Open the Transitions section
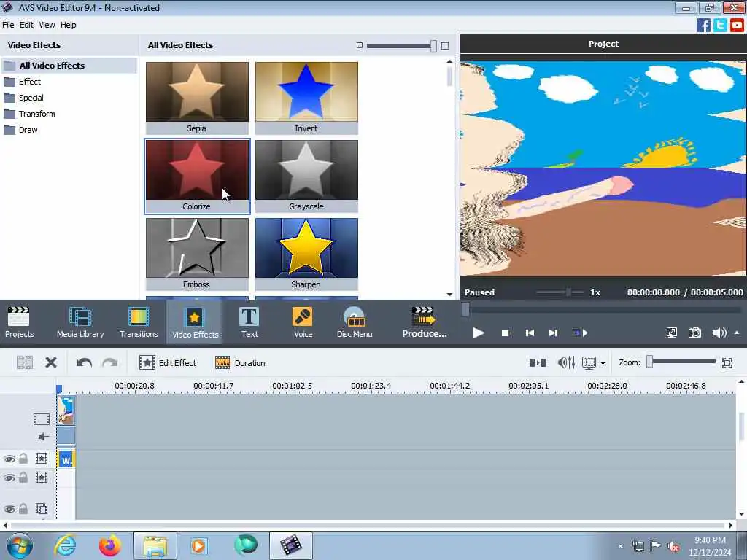 click(x=139, y=322)
